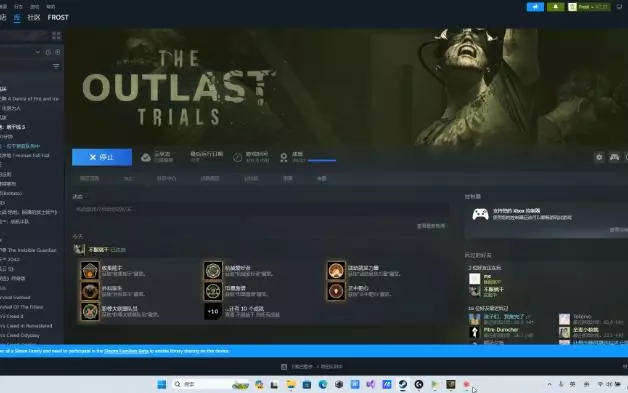Open game settings gear icon
Viewport: 628px width, 393px height.
point(599,157)
